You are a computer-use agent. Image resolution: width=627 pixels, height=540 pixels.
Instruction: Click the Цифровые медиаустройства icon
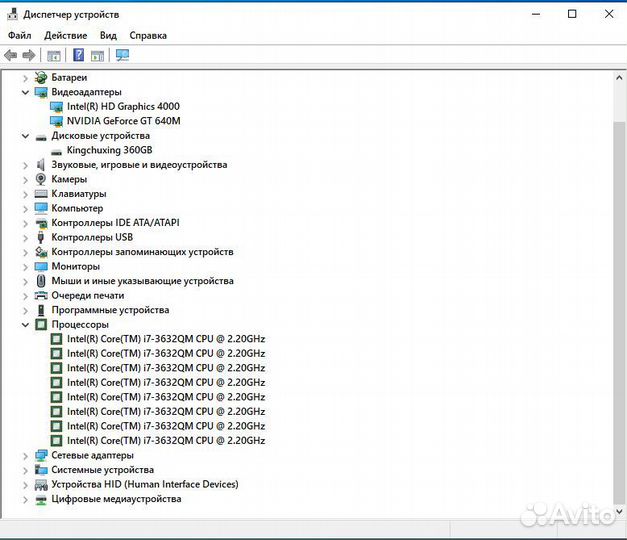41,500
